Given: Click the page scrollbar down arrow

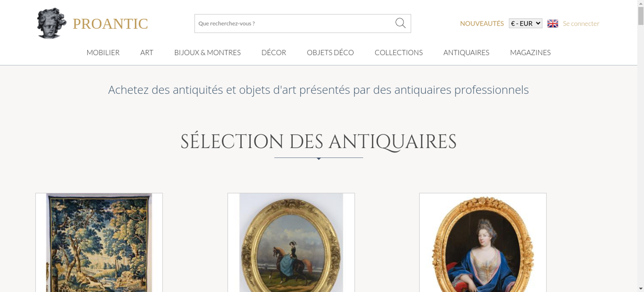Looking at the screenshot, I should tap(640, 289).
